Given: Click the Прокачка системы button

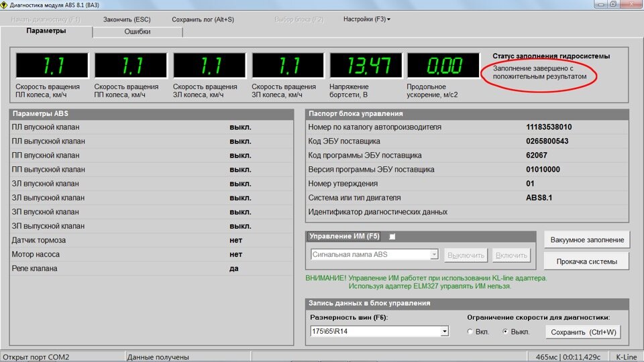Looking at the screenshot, I should [x=586, y=261].
